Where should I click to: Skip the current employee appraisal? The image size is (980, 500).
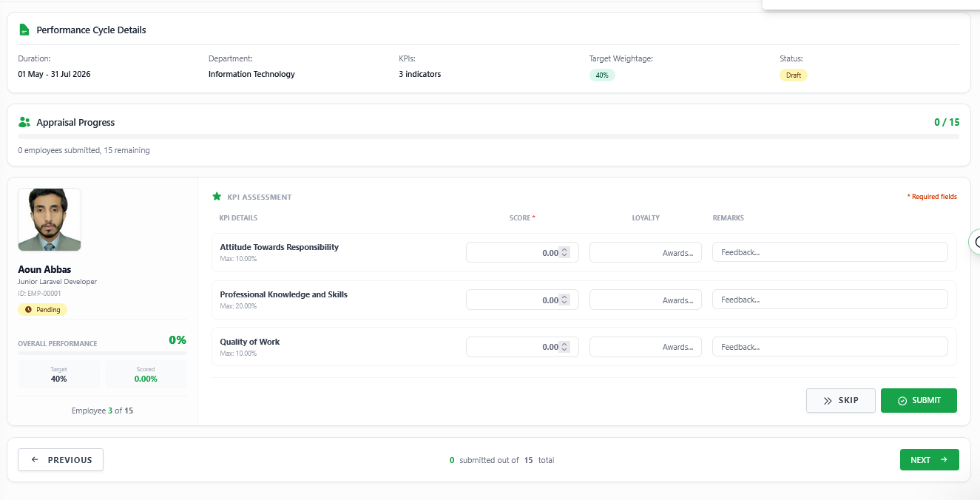(841, 401)
